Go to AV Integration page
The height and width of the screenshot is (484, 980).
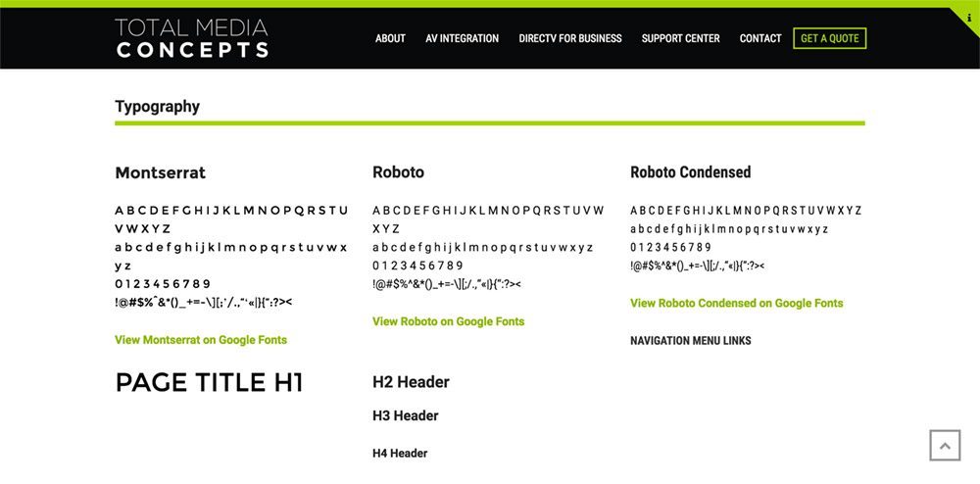click(462, 38)
